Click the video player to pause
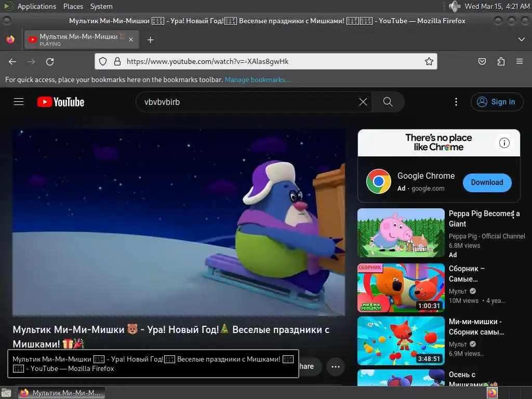 pyautogui.click(x=179, y=222)
